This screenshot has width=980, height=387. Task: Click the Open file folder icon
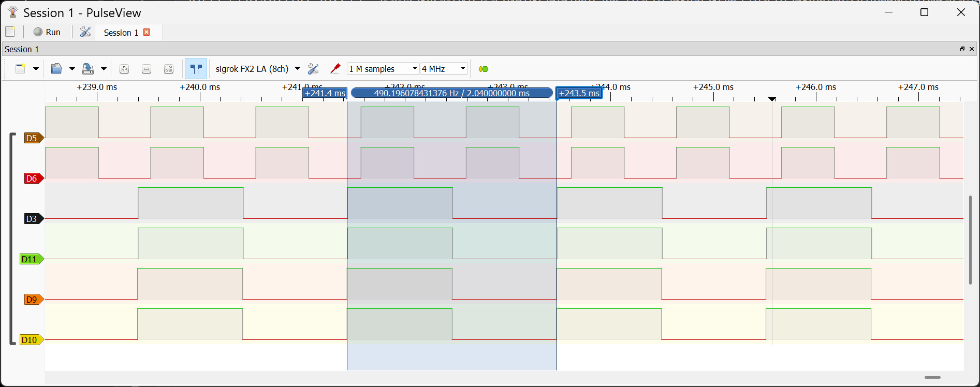56,69
